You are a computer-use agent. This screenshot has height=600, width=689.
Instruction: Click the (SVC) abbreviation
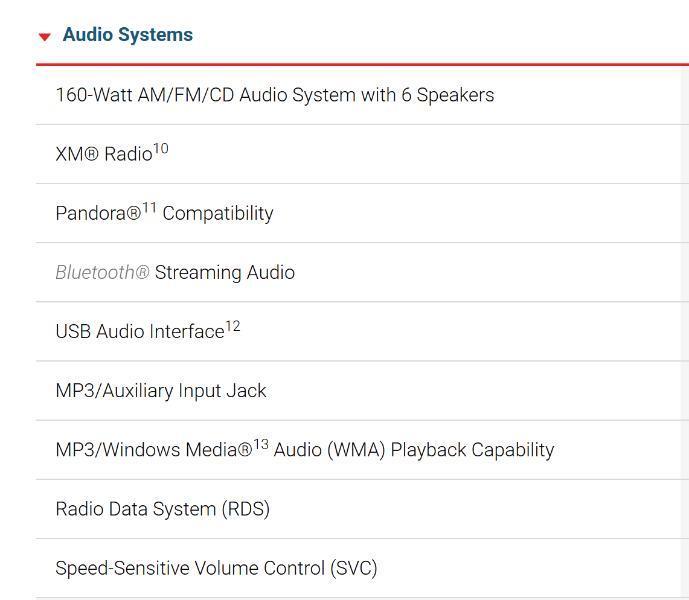coord(353,568)
